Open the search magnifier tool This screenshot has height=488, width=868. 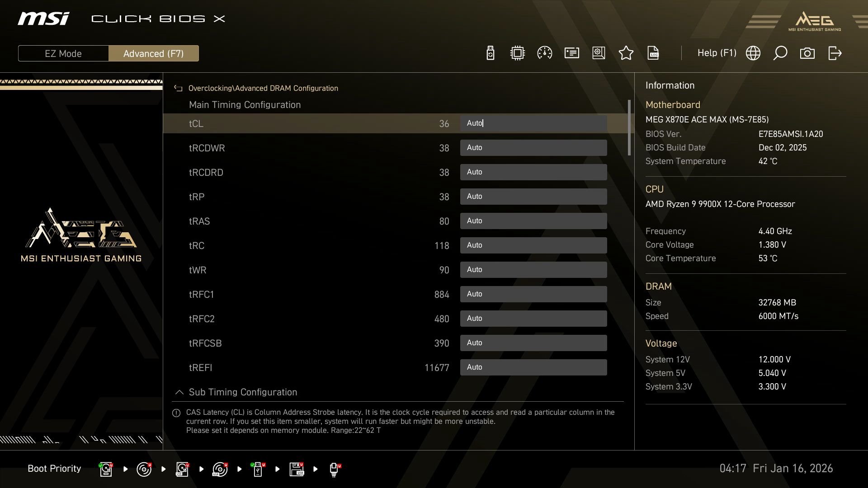pos(779,53)
